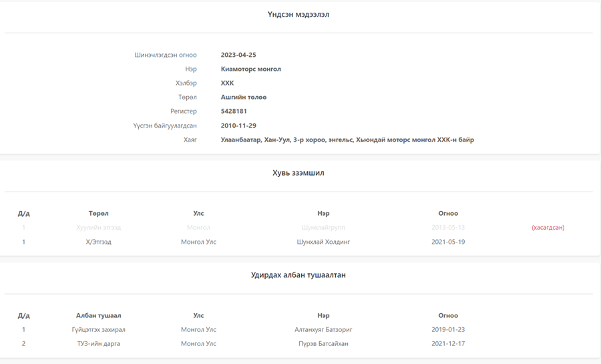Click the appointment date 2021-12-17
The image size is (601, 364).
(448, 344)
